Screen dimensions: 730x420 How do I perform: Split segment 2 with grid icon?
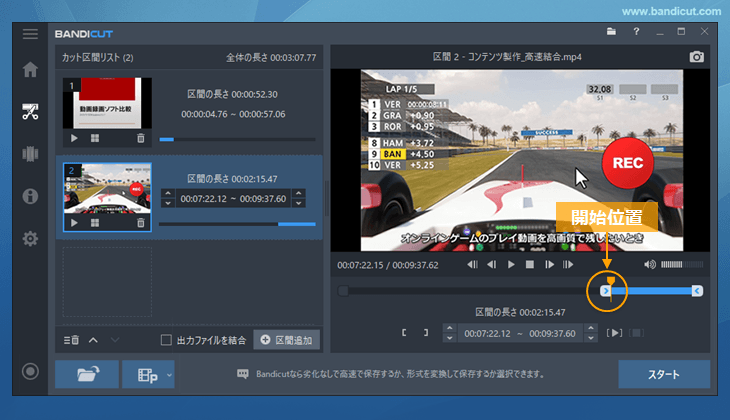tap(95, 223)
